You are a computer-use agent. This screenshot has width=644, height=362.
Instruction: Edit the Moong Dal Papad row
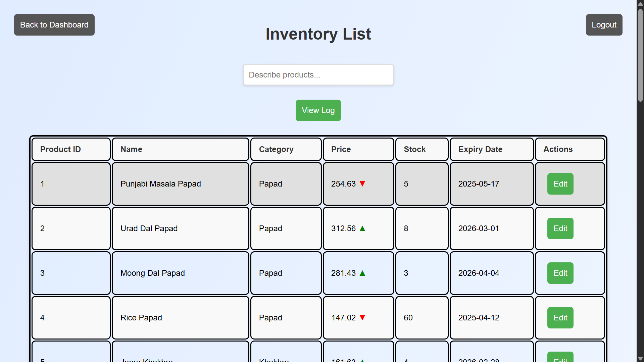(560, 273)
